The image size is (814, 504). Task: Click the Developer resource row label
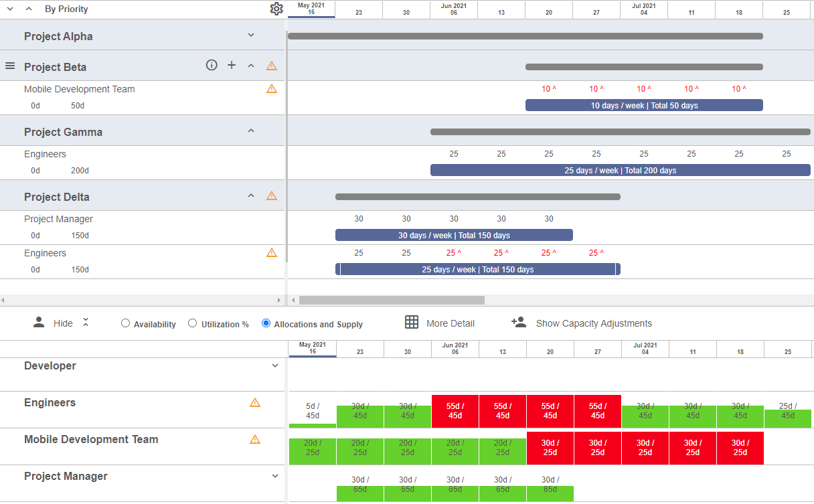coord(50,366)
